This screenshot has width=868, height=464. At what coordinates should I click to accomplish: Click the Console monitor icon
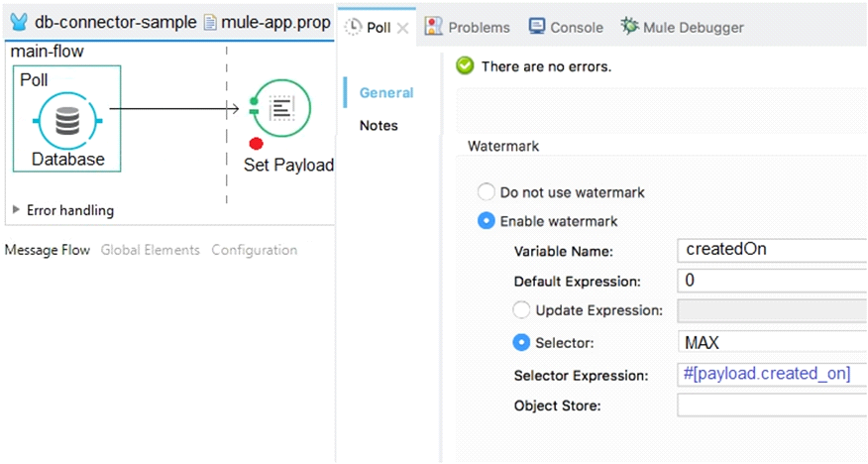[x=536, y=26]
